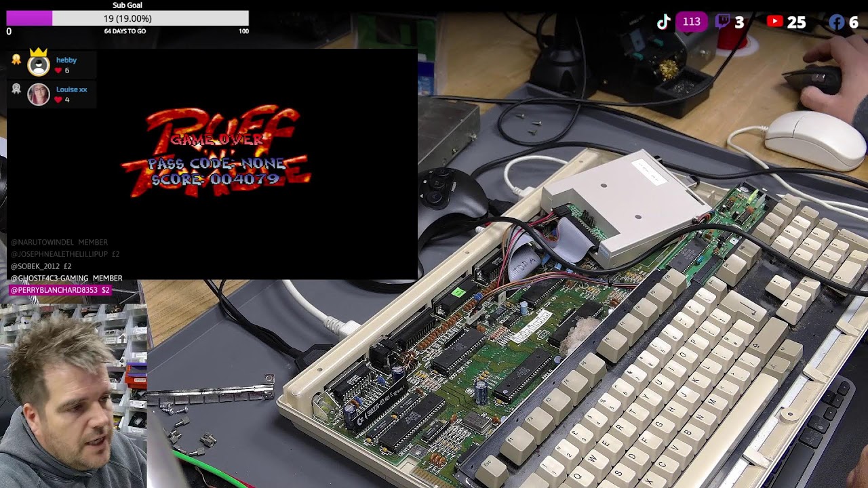
Task: Click the YouTube viewer count 25
Action: (x=796, y=22)
